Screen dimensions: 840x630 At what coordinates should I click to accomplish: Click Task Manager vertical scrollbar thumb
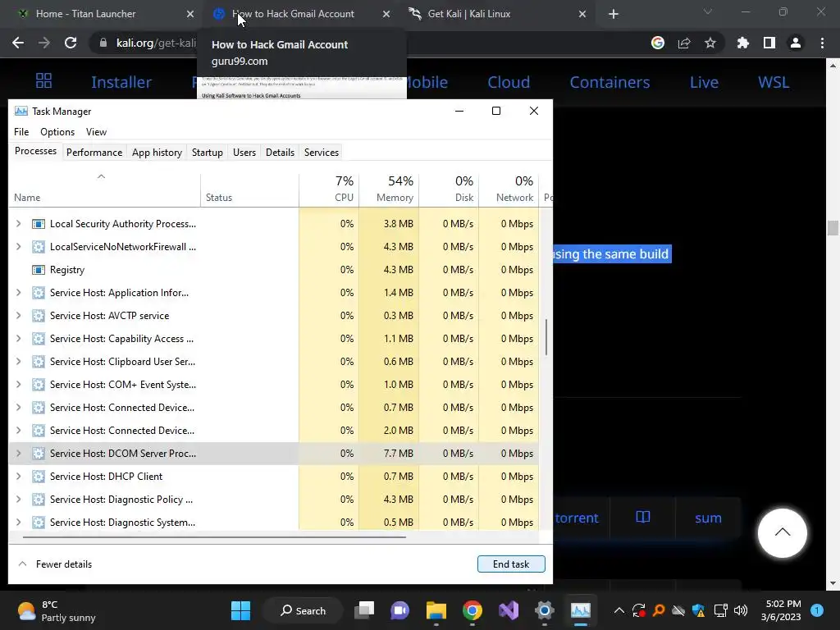546,337
